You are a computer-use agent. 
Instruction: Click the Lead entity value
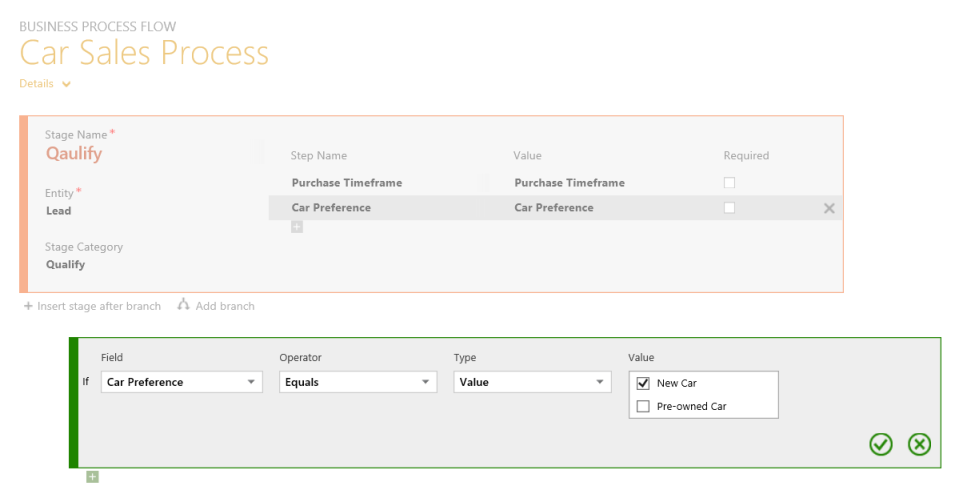point(59,211)
